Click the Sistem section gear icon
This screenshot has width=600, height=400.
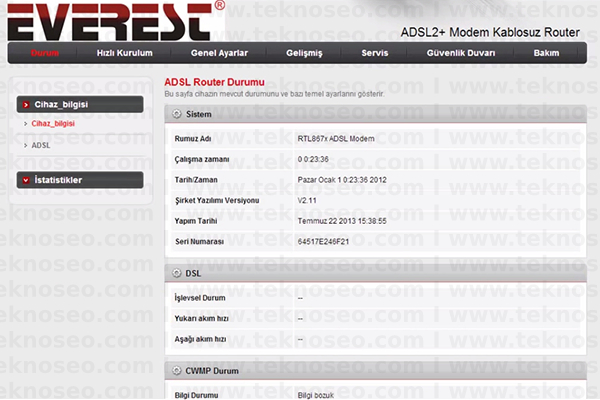click(x=176, y=114)
